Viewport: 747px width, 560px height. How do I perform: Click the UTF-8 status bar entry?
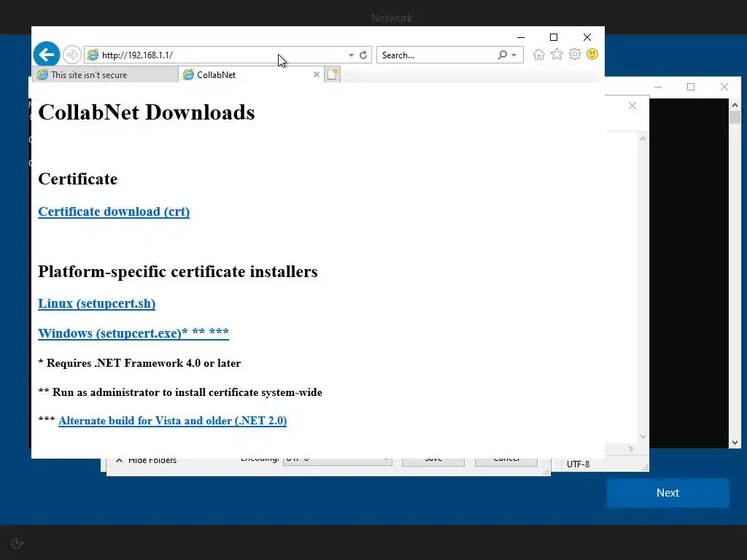[578, 464]
